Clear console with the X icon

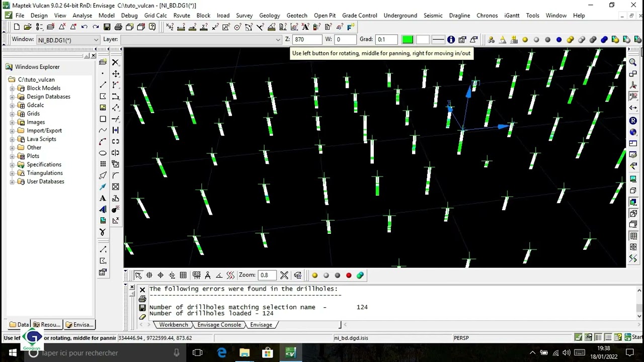click(x=142, y=290)
